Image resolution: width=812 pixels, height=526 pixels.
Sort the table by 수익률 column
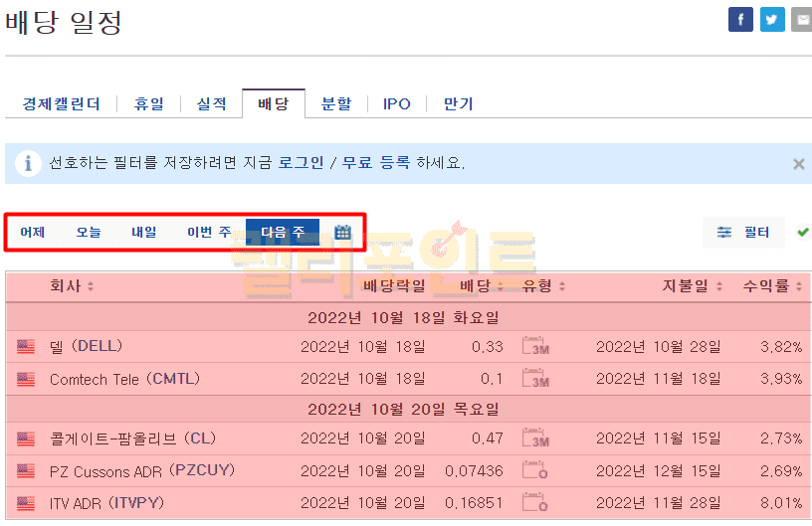click(x=772, y=286)
